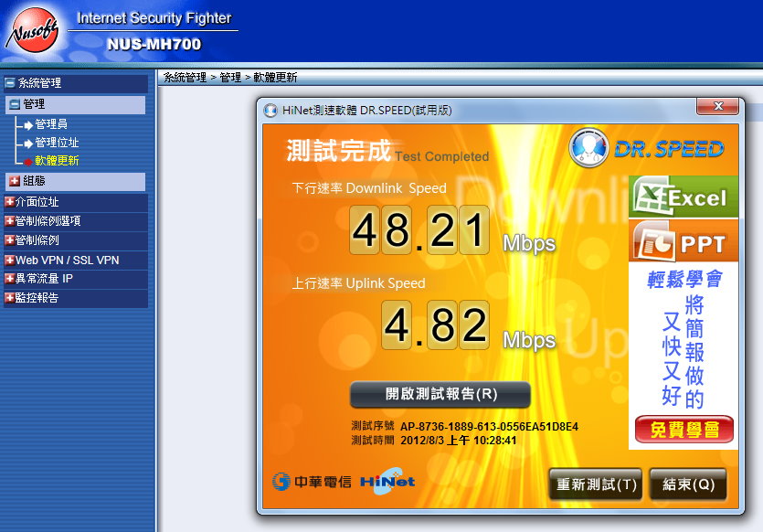The width and height of the screenshot is (763, 532).
Task: Open the 管理位址 page
Action: (57, 143)
